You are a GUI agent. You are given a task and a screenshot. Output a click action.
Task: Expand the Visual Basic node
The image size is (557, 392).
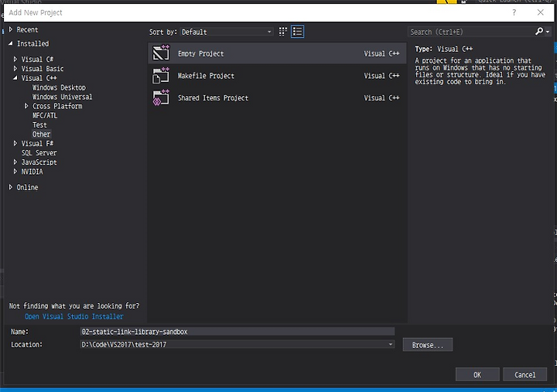point(15,68)
